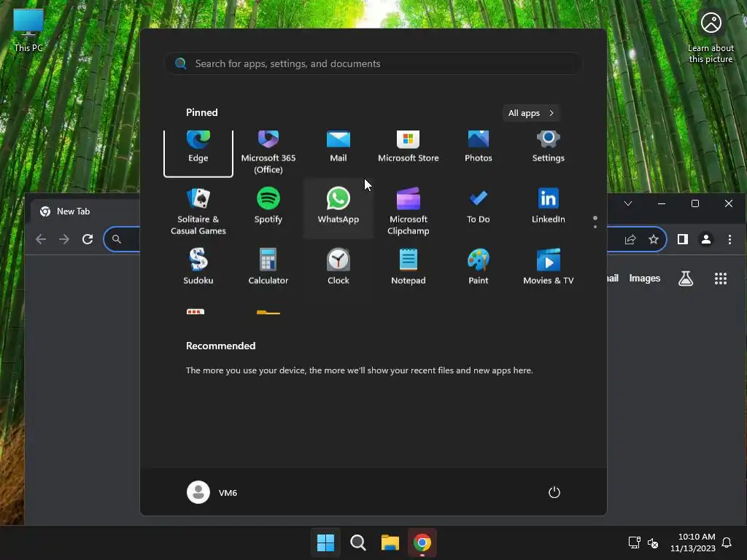
Task: Launch the Clock app
Action: [338, 267]
